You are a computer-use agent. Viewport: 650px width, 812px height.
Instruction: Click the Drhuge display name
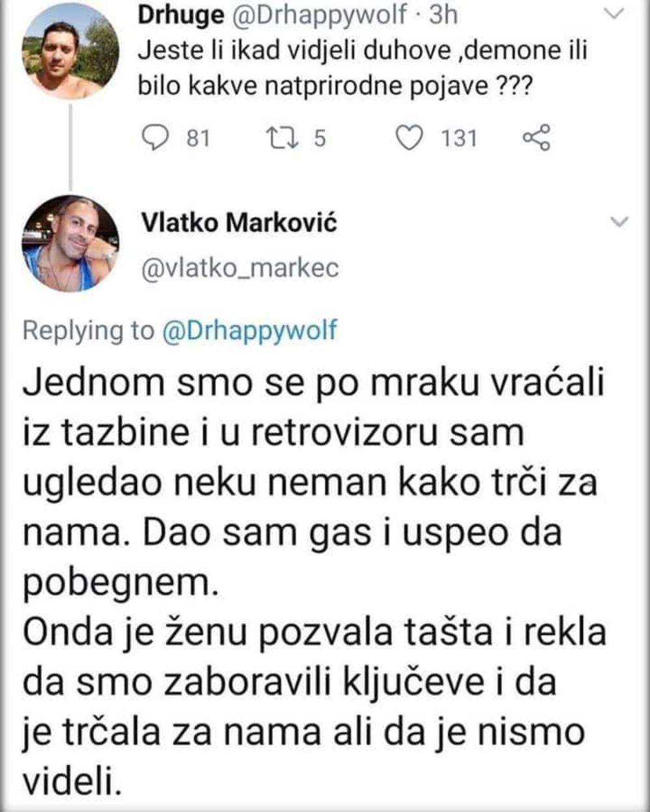click(x=180, y=15)
